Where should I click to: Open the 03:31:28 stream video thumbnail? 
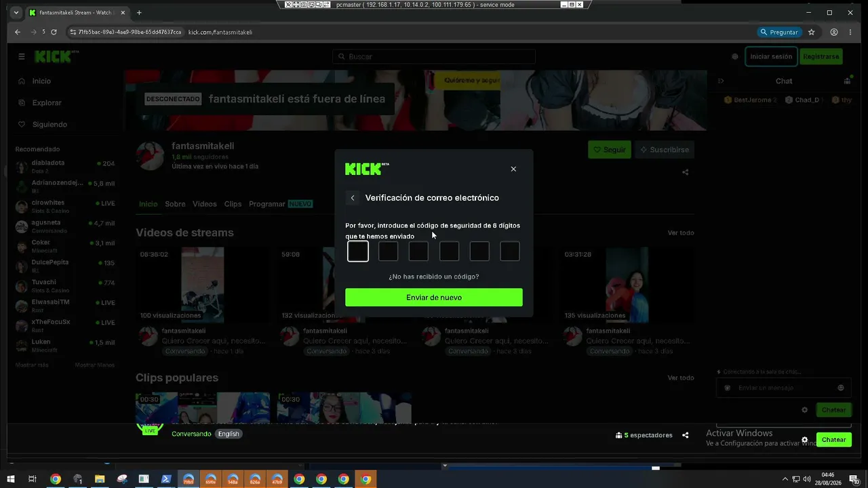(627, 285)
